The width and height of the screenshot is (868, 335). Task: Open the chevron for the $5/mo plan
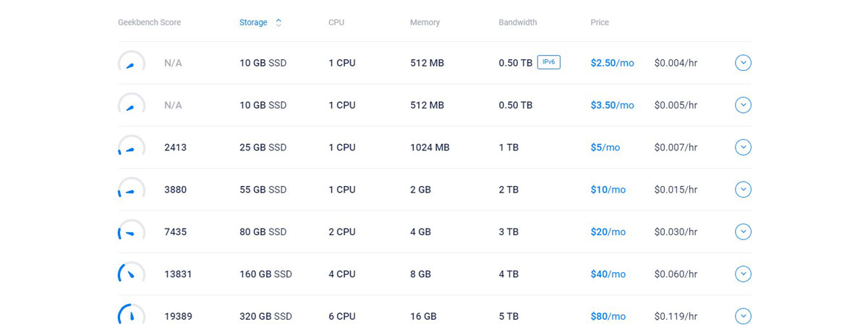743,148
